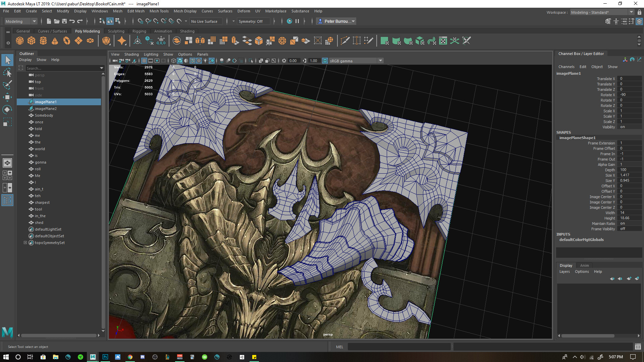The width and height of the screenshot is (644, 362).
Task: Switch to the Anim layer tab
Action: [584, 265]
